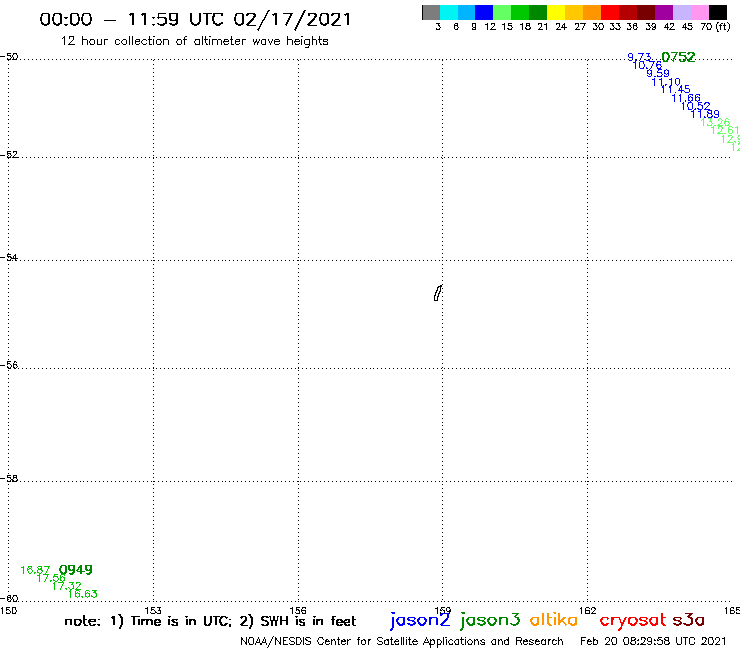This screenshot has height=650, width=740.
Task: Click the "45" color scale tick label
Action: [x=687, y=26]
